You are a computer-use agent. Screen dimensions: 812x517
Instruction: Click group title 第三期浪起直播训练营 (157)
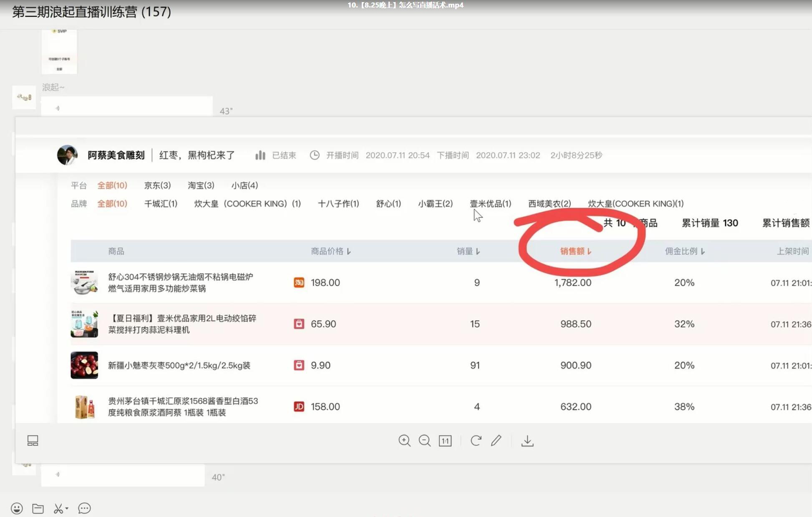pyautogui.click(x=91, y=12)
